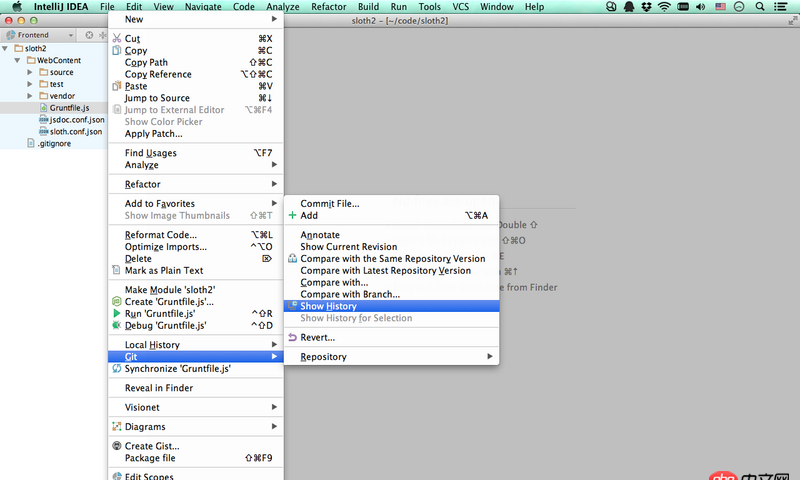Viewport: 800px width, 480px height.
Task: Open the File menu
Action: coord(107,7)
